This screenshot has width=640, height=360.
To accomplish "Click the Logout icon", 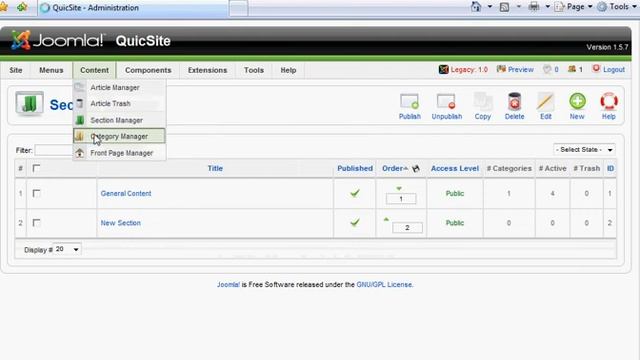I will tap(596, 69).
